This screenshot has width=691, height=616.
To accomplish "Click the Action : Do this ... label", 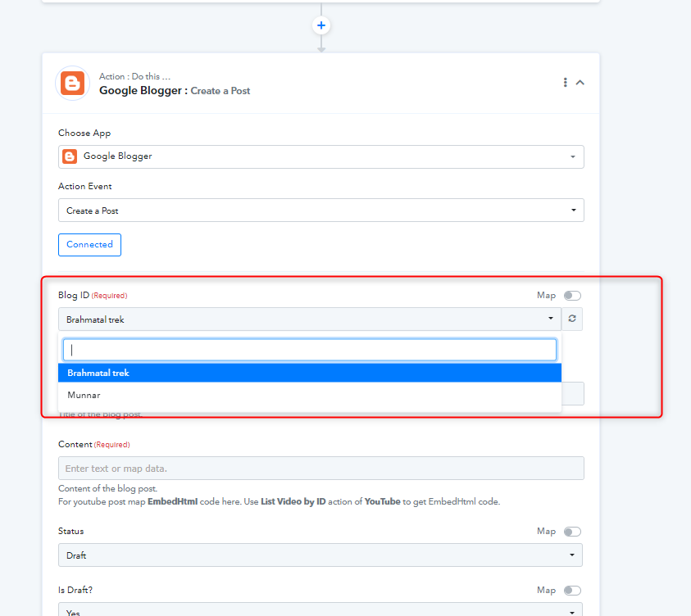I will [134, 76].
